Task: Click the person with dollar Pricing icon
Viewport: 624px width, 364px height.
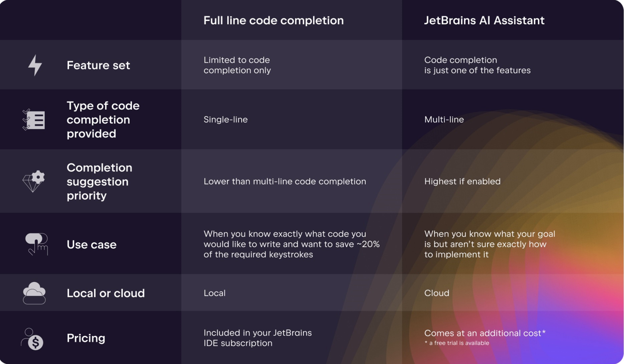Action: (32, 339)
